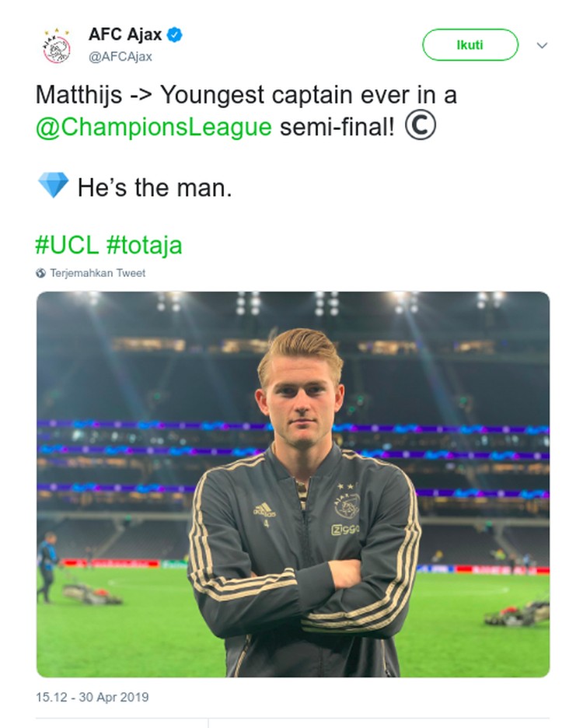Viewport: 583px width, 728px height.
Task: Translate the tweet via Terjemahkan Tweet
Action: 97,273
